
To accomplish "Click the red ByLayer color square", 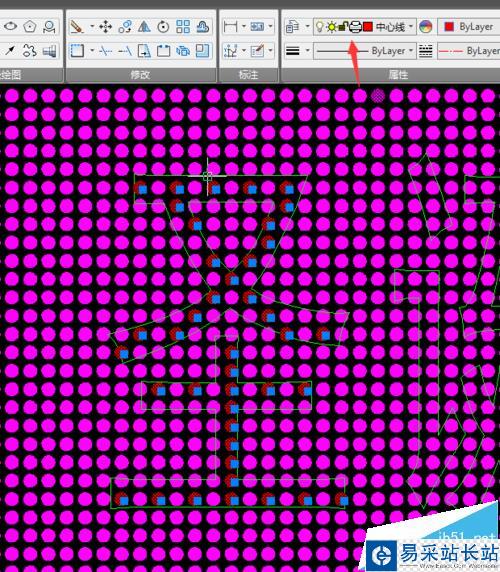I will click(449, 27).
